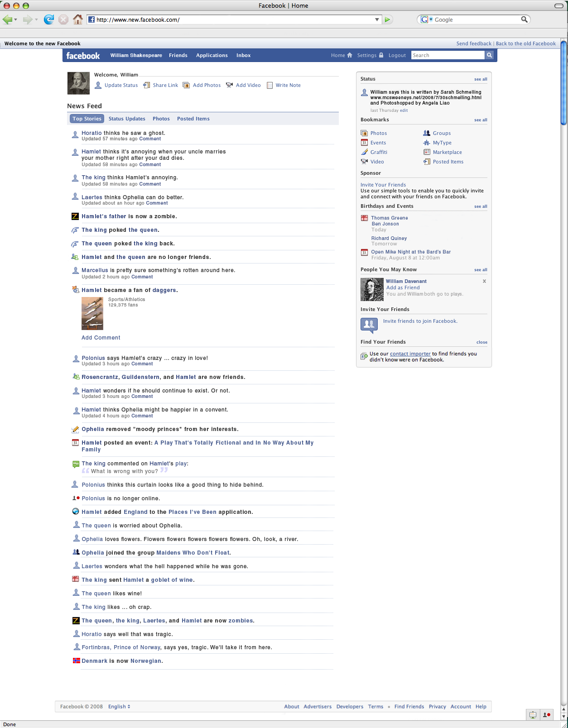568x728 pixels.
Task: Open Posted Items bookmark icon
Action: (427, 162)
